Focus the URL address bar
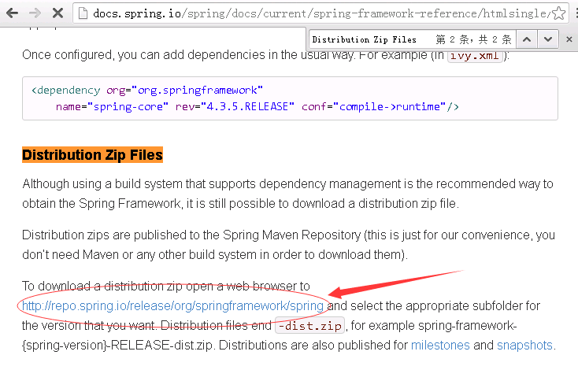 pyautogui.click(x=320, y=13)
